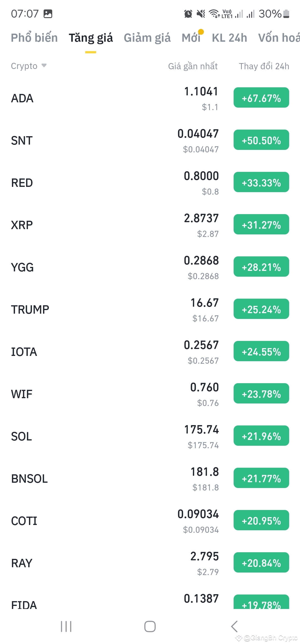This screenshot has height=644, width=300.
Task: Tap the XRP +31.27% change badge
Action: coord(261,224)
